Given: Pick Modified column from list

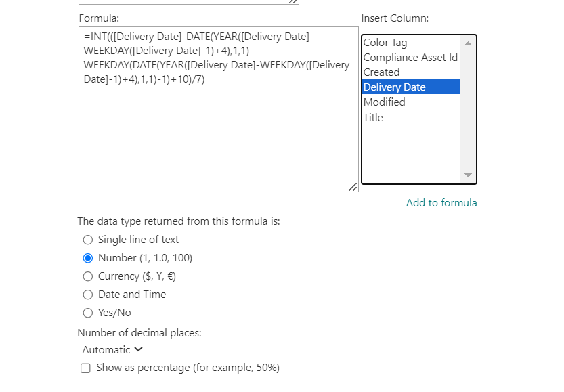Looking at the screenshot, I should (x=411, y=102).
